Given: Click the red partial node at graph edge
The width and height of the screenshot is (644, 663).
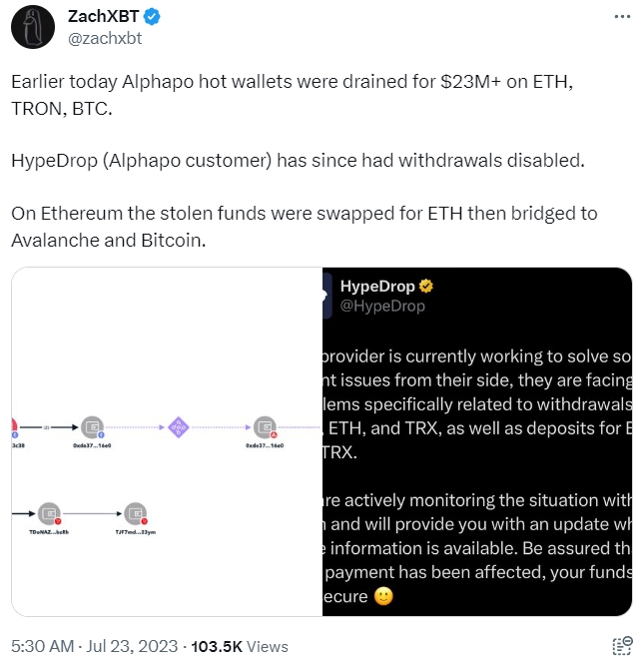Looking at the screenshot, I should pos(14,427).
